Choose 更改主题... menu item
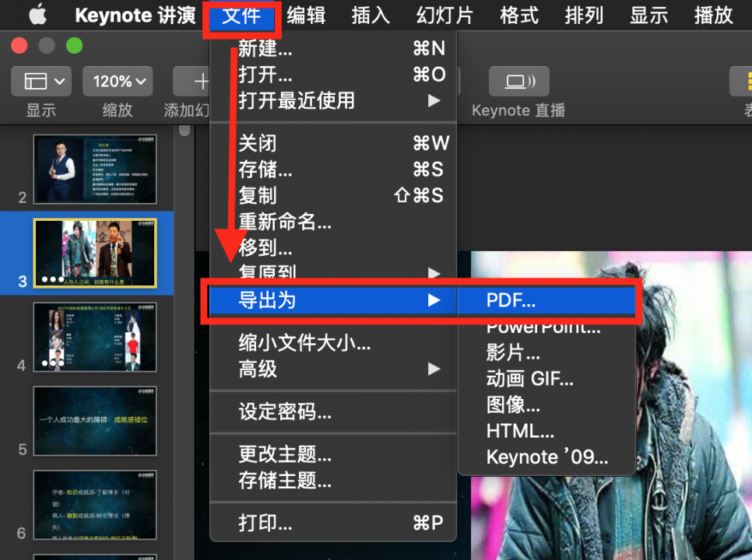 pyautogui.click(x=333, y=453)
